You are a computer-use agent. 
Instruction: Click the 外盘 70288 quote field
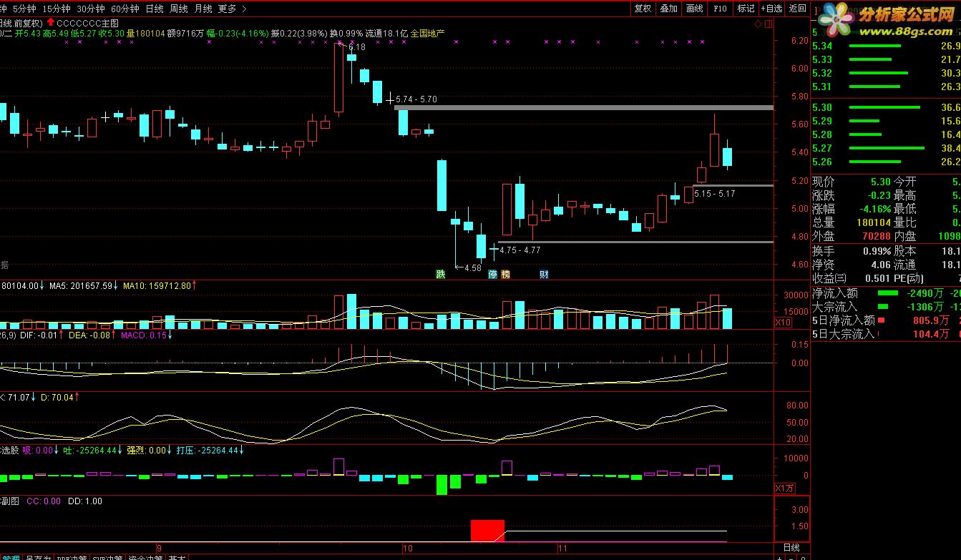[852, 235]
